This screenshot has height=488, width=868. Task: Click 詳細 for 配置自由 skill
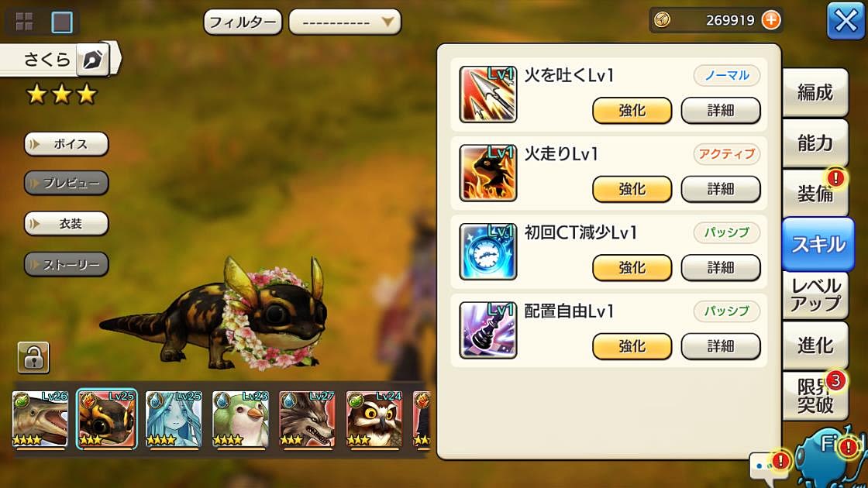pos(720,346)
